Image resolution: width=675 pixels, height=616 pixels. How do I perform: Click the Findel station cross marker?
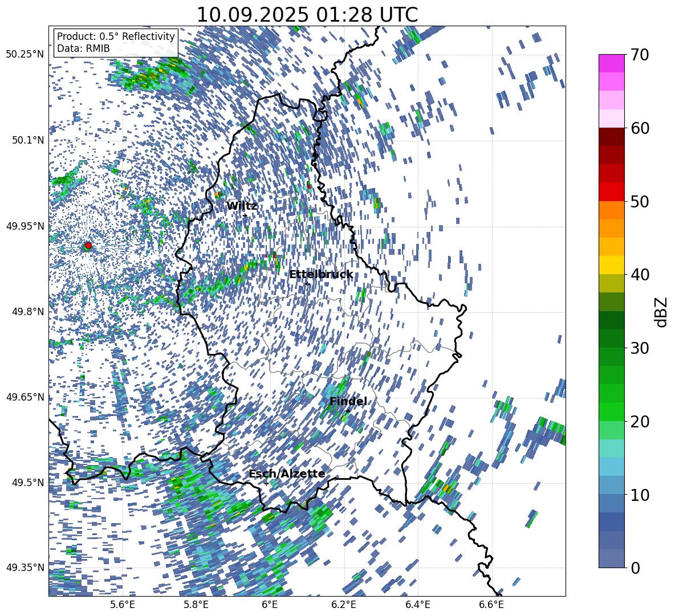[347, 411]
